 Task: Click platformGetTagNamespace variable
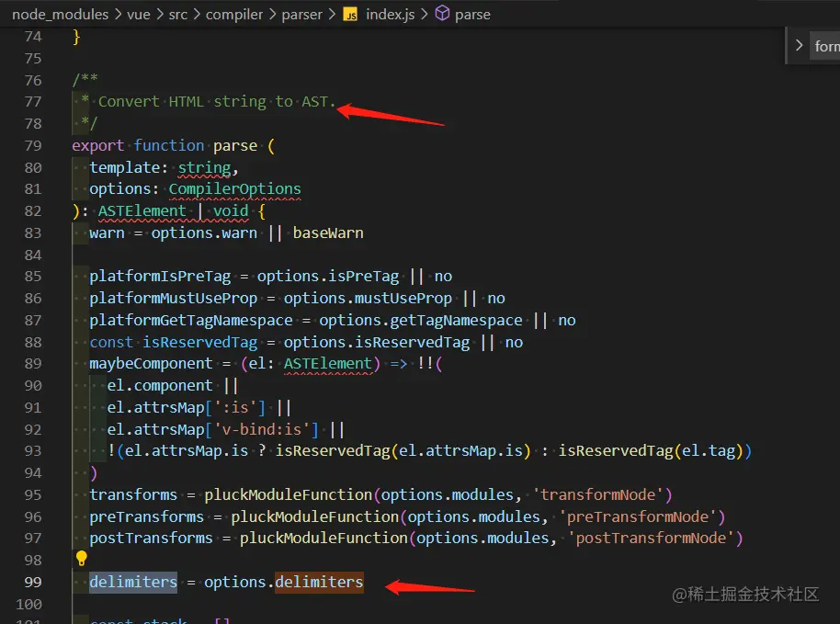[191, 321]
